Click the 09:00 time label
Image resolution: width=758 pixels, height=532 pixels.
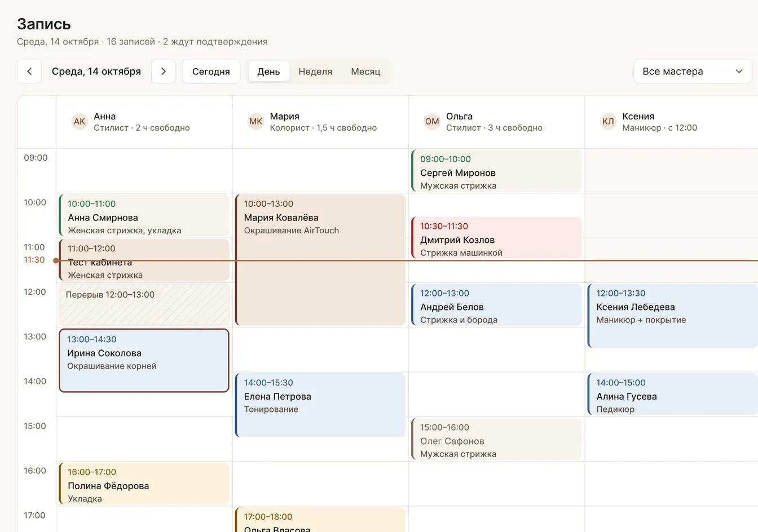(36, 158)
